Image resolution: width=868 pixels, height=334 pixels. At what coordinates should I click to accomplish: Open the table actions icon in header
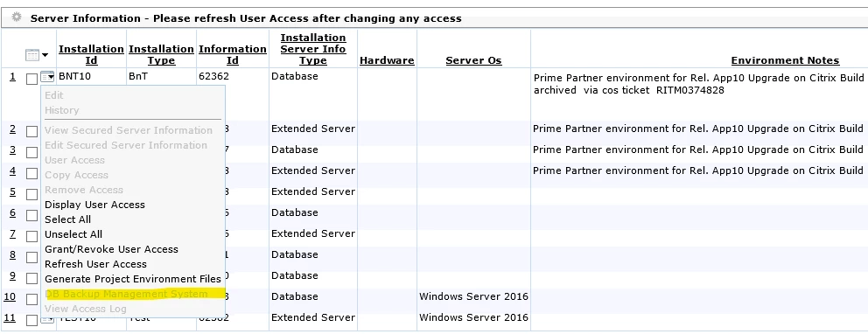pos(32,55)
